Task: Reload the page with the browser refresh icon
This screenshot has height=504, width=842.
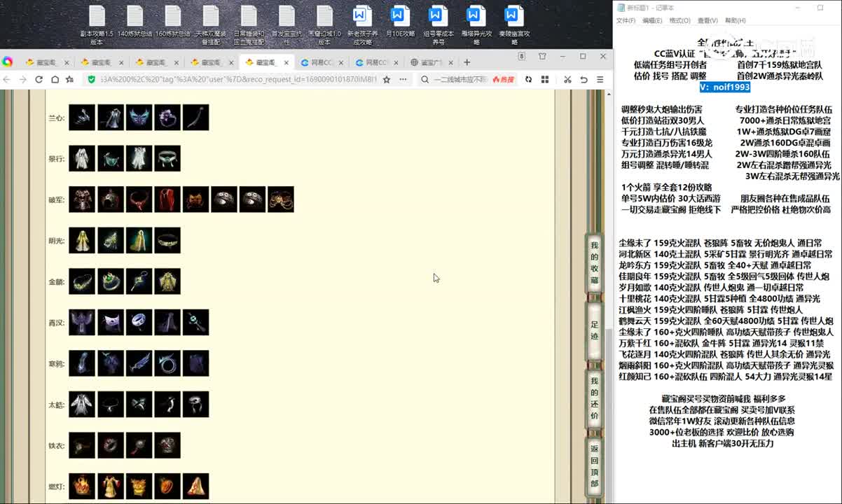Action: (39, 80)
